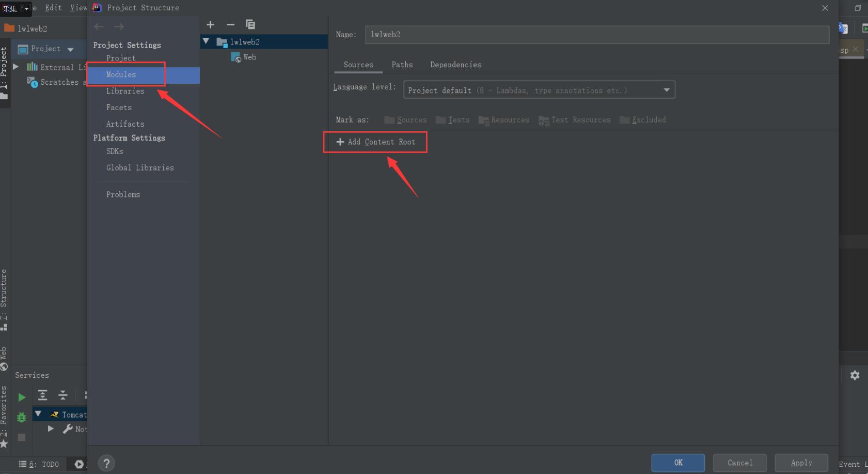This screenshot has height=474, width=868.
Task: Add a new module with plus icon
Action: click(x=210, y=25)
